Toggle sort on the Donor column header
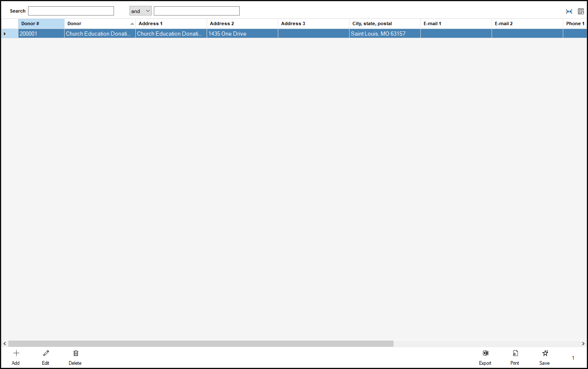The image size is (588, 369). (100, 23)
